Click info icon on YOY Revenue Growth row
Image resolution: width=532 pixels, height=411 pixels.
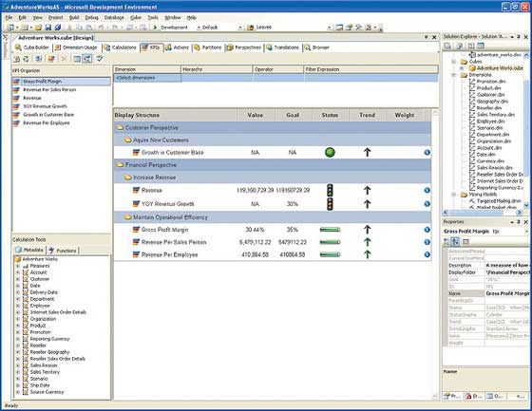(x=427, y=204)
